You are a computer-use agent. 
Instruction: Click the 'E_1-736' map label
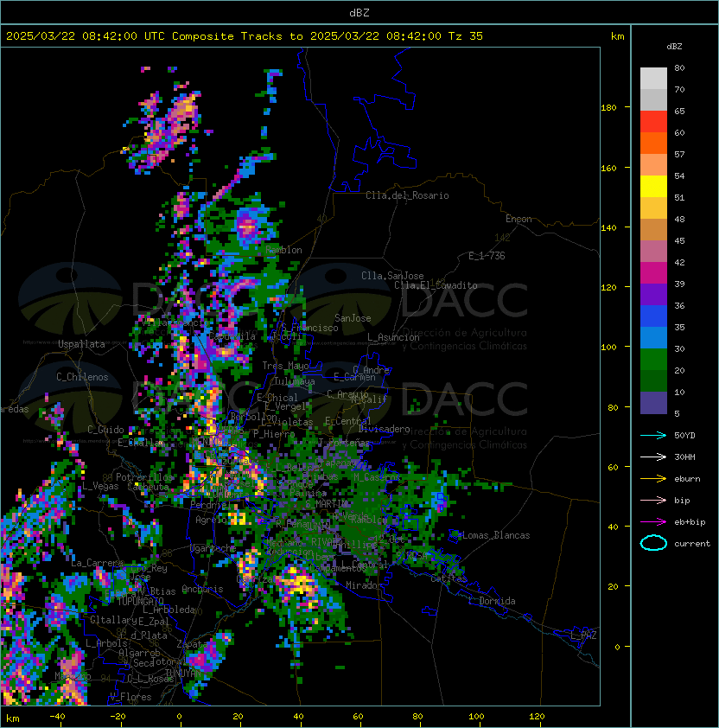pyautogui.click(x=487, y=256)
